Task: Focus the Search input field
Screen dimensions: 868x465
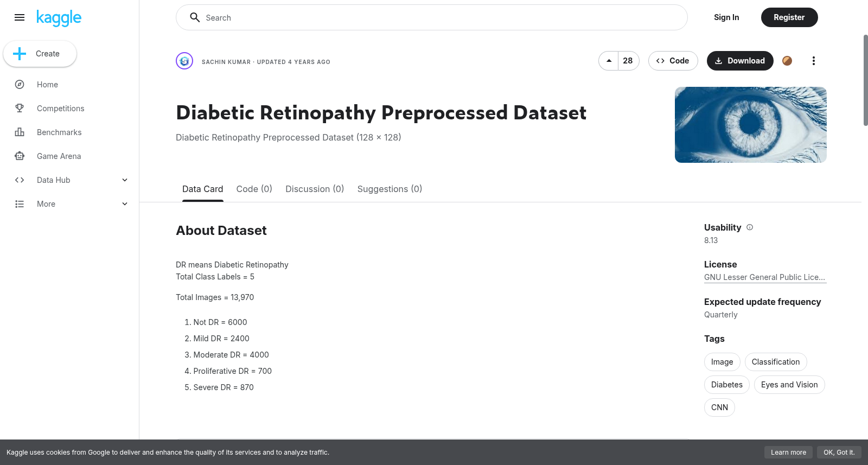Action: coord(432,17)
